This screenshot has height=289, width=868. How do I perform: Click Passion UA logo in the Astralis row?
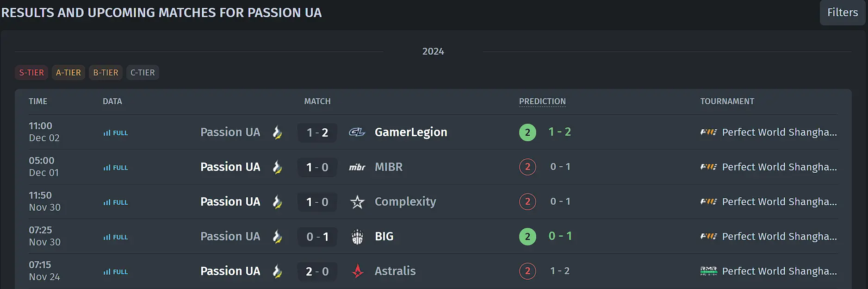click(277, 271)
